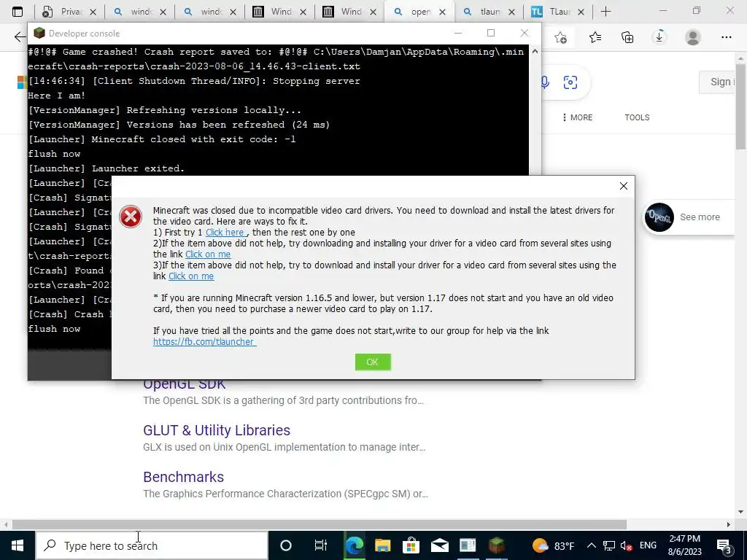
Task: Open browser Collections icon
Action: point(627,37)
